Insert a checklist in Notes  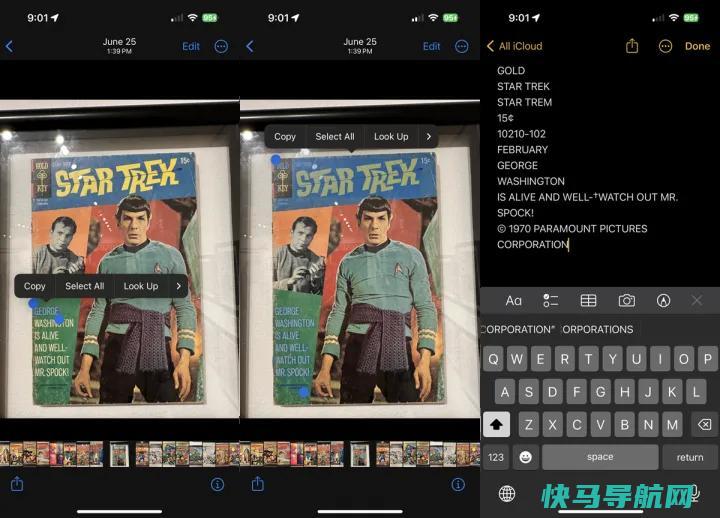[x=551, y=301]
